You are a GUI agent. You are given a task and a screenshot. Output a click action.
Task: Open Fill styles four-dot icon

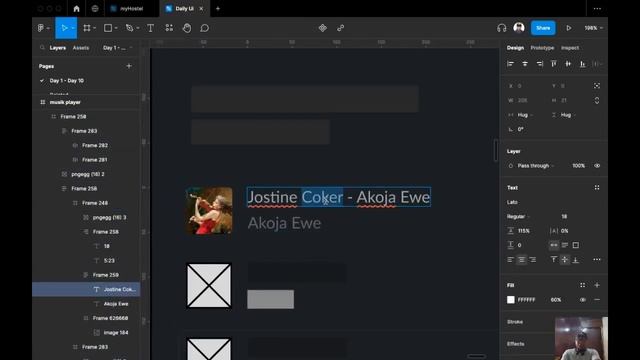click(582, 285)
